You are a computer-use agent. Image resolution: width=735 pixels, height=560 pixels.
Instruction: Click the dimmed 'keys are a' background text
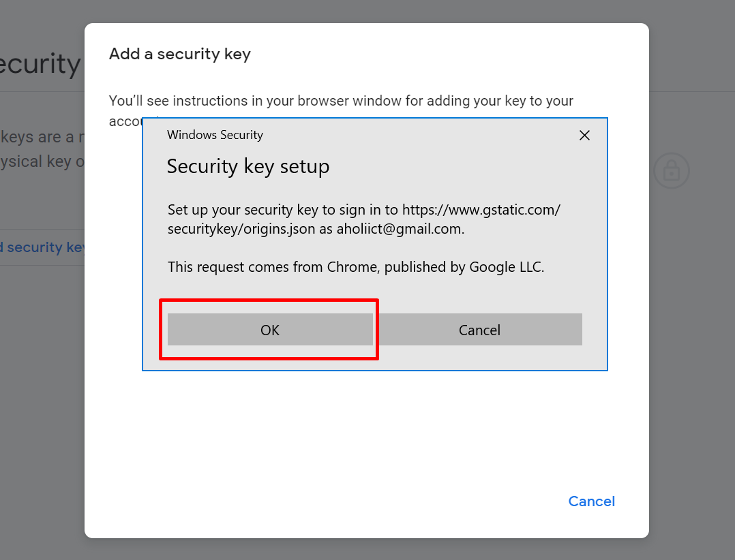(37, 137)
